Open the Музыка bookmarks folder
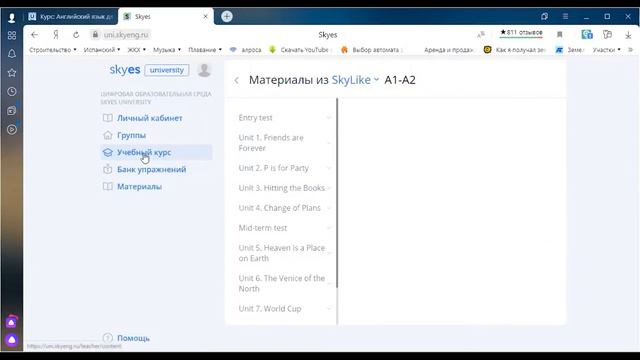Screen dimensions: 640x360 [x=167, y=50]
